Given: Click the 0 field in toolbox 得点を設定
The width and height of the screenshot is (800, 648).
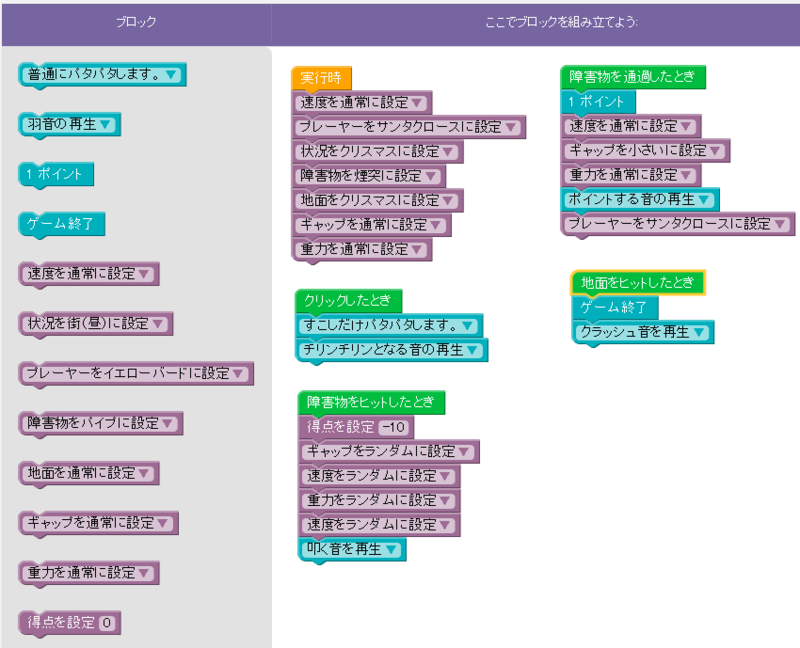Looking at the screenshot, I should coord(107,623).
